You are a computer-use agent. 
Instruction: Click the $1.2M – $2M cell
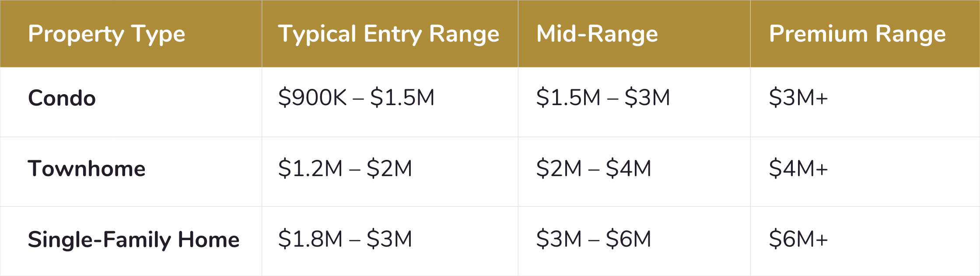pos(345,168)
